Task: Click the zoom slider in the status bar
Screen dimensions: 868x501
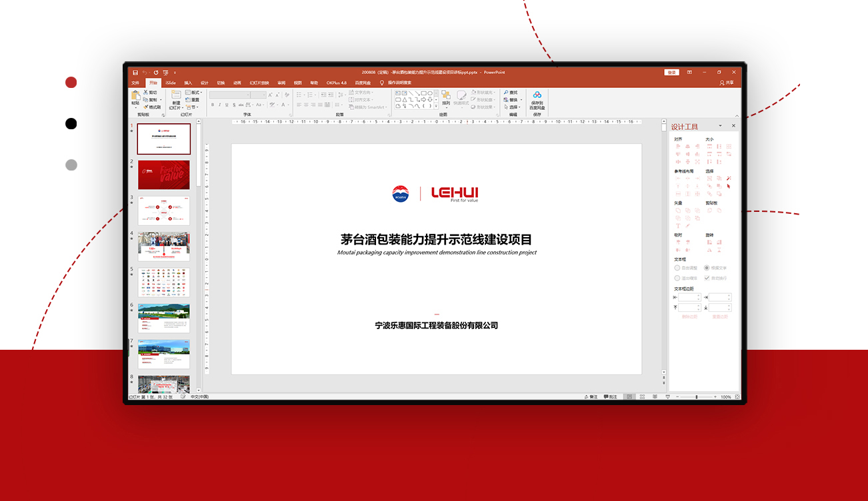Action: pos(697,396)
